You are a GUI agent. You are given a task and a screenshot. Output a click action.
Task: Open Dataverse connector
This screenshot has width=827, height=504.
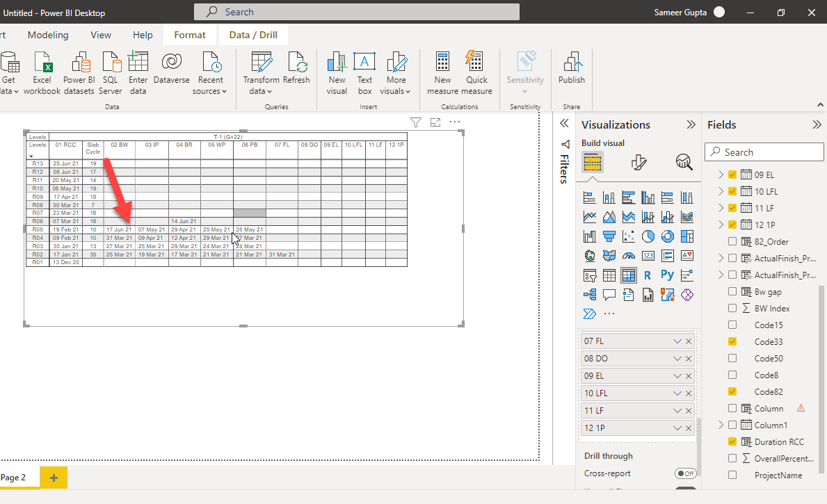(x=171, y=69)
